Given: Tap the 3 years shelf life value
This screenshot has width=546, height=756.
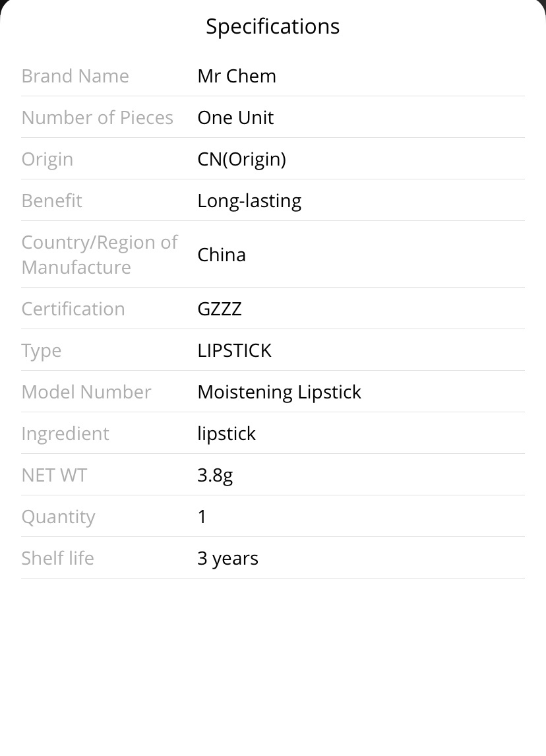Looking at the screenshot, I should click(x=228, y=559).
